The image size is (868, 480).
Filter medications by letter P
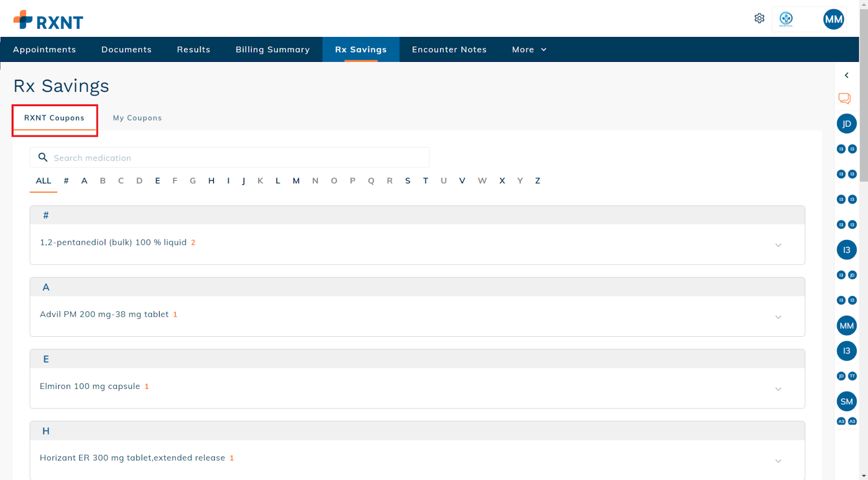coord(353,181)
